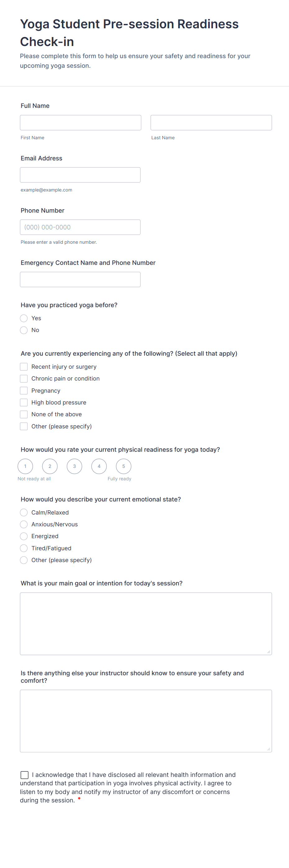Click the Last Name input field
This screenshot has height=868, width=289.
211,123
